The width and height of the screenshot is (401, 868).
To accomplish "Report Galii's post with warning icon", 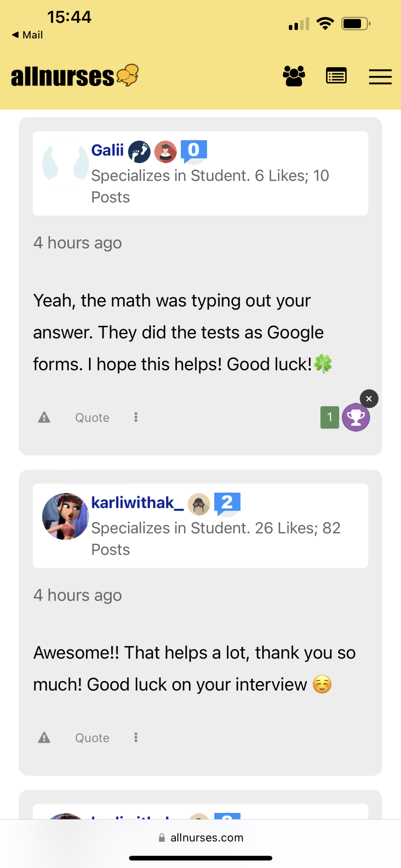I will 44,417.
